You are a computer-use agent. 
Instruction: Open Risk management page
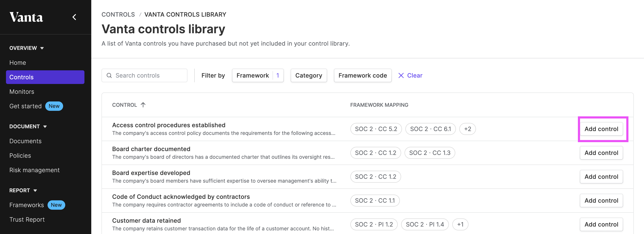click(x=34, y=170)
